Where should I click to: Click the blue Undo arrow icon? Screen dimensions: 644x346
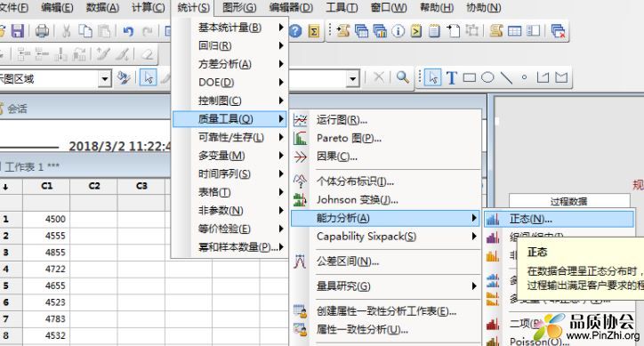point(128,31)
